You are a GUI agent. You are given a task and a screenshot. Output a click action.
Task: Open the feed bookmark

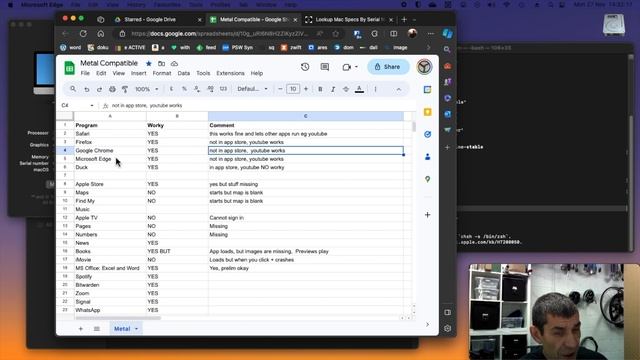(207, 48)
